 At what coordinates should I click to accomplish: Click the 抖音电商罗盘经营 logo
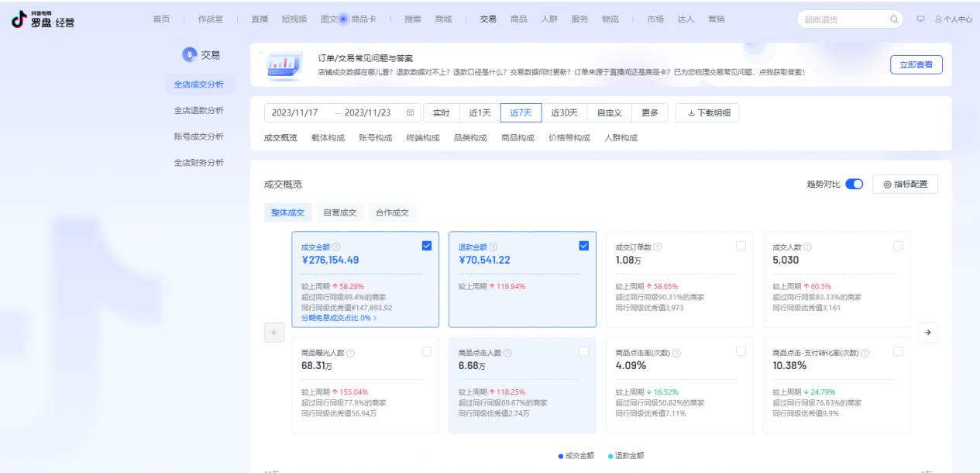(43, 19)
